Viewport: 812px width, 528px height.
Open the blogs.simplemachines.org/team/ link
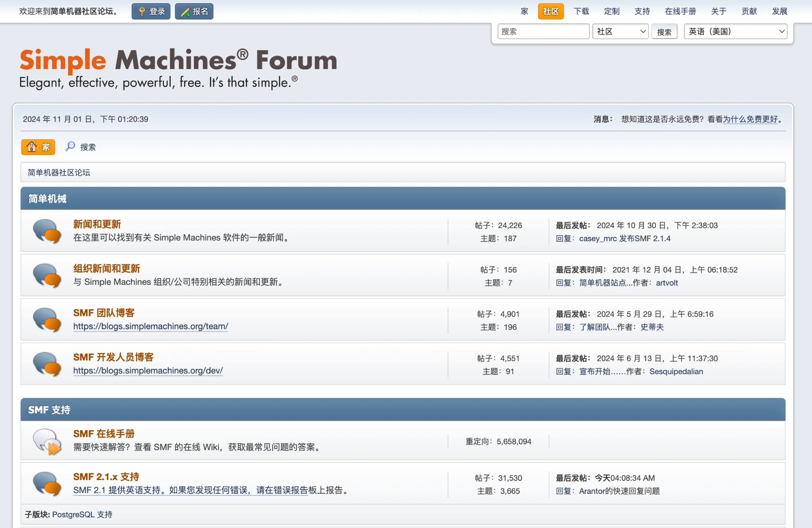point(151,326)
